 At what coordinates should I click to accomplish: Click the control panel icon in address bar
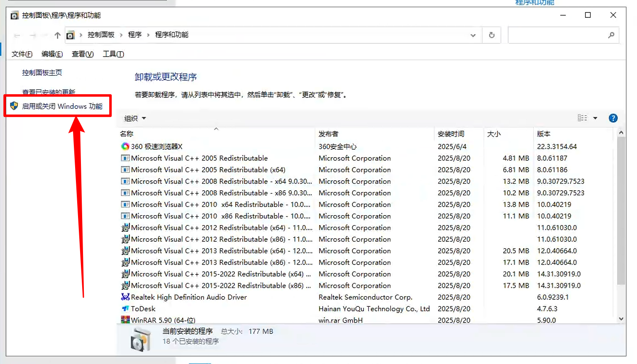tap(71, 35)
